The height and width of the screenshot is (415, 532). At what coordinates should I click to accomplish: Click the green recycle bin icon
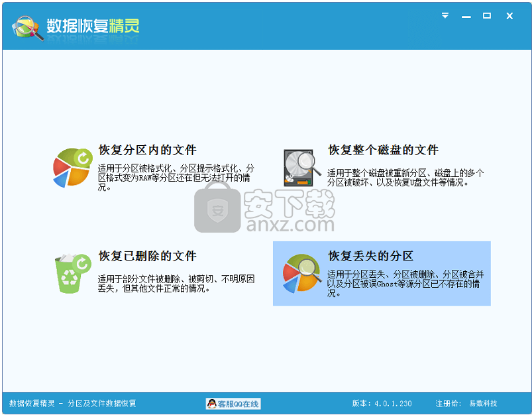point(73,273)
